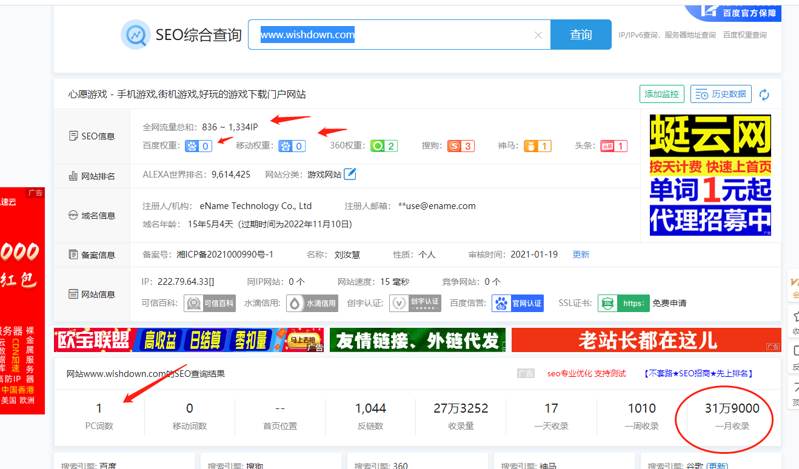Viewport: 799px width, 469px height.
Task: Open 历史数据 history data
Action: point(721,94)
